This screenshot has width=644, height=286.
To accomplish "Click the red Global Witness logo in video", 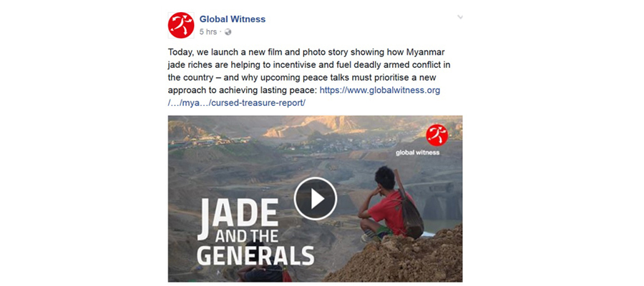I will coord(437,135).
